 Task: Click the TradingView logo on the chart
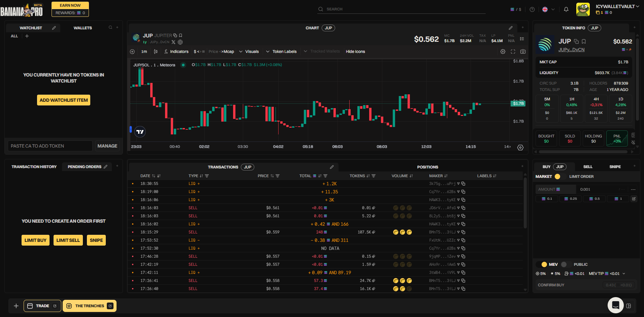click(140, 132)
